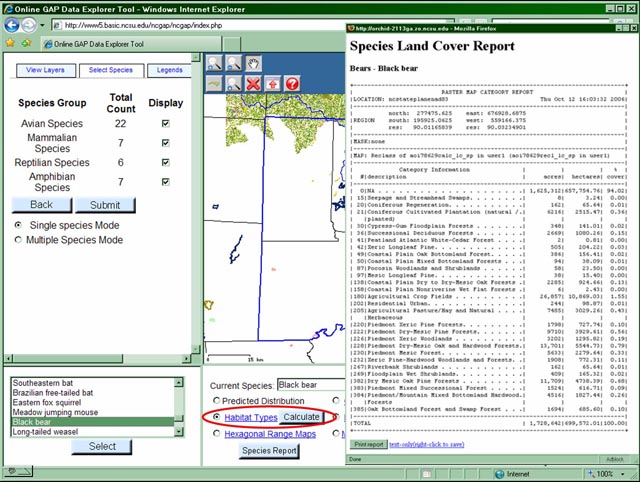Choose Multiple Species Mode radio button

[18, 240]
